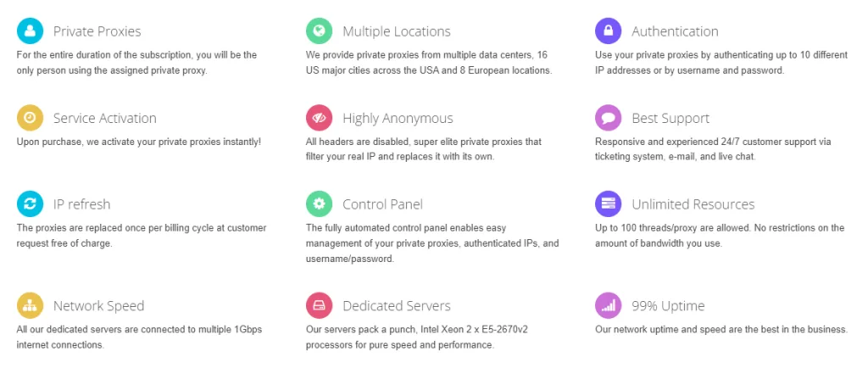Click the Authentication heading text
868x368 pixels.
[675, 31]
